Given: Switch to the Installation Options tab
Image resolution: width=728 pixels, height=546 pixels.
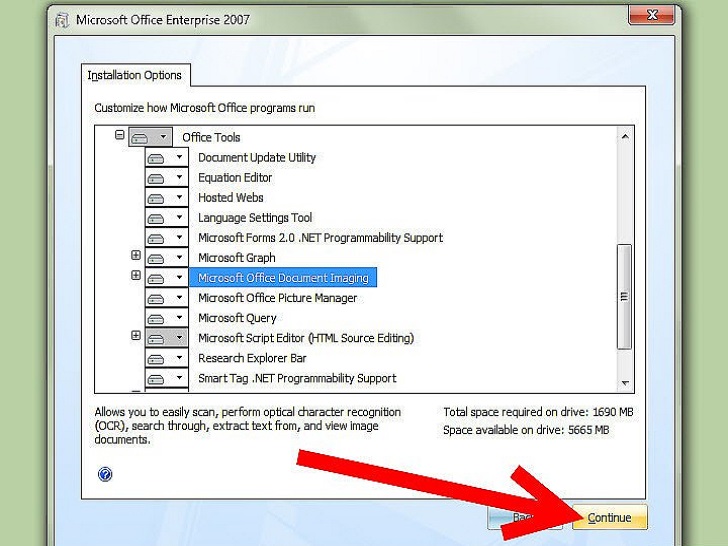Looking at the screenshot, I should click(134, 76).
